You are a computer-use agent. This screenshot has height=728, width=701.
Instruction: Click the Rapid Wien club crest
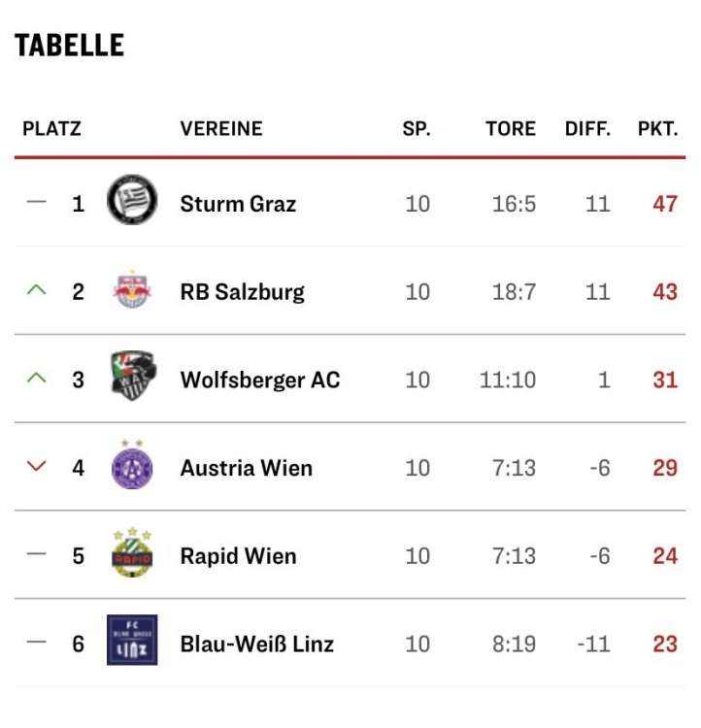click(132, 553)
